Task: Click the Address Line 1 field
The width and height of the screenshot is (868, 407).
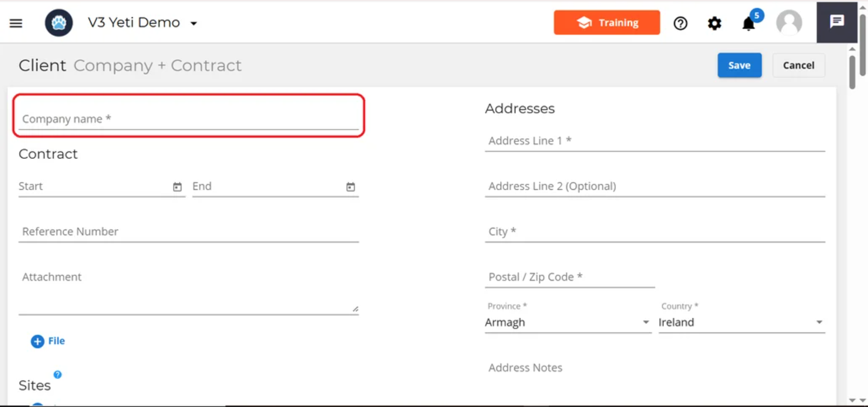Action: coord(654,141)
